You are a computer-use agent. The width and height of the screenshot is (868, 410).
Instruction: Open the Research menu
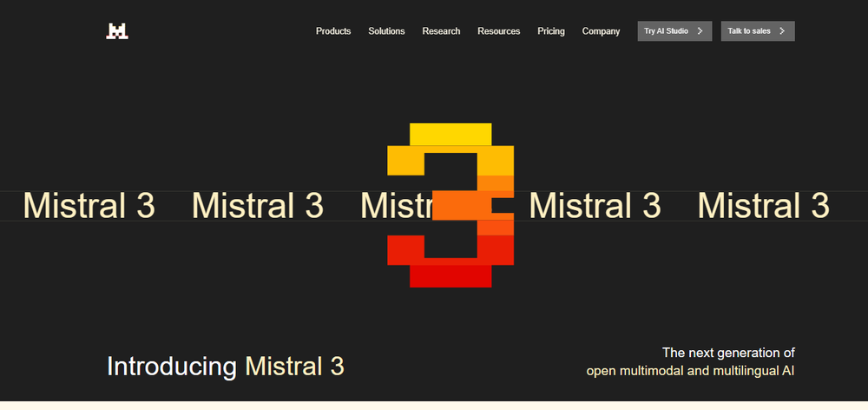coord(441,31)
